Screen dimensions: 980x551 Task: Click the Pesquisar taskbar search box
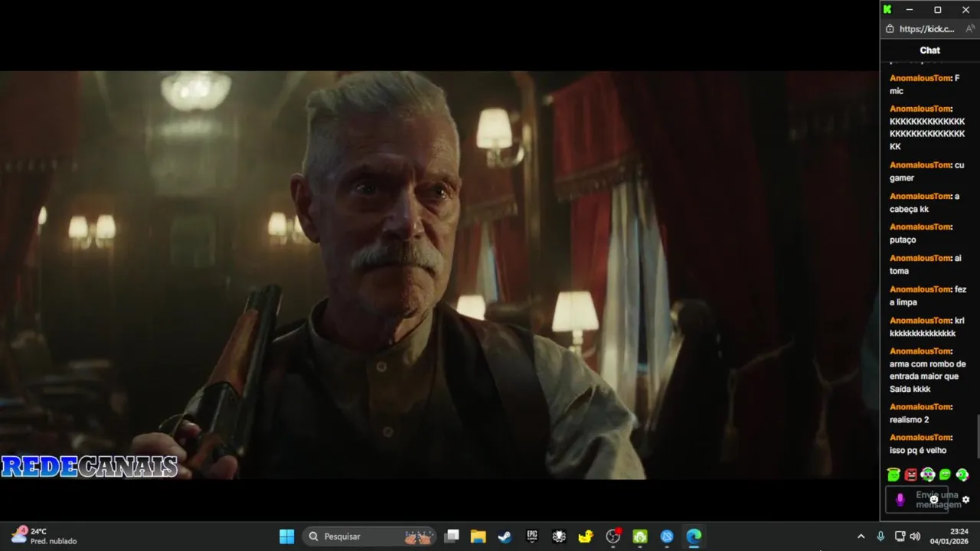[370, 536]
